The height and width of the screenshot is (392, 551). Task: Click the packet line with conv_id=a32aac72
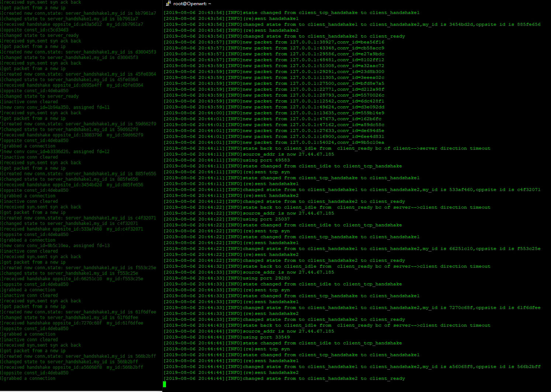tap(274, 66)
